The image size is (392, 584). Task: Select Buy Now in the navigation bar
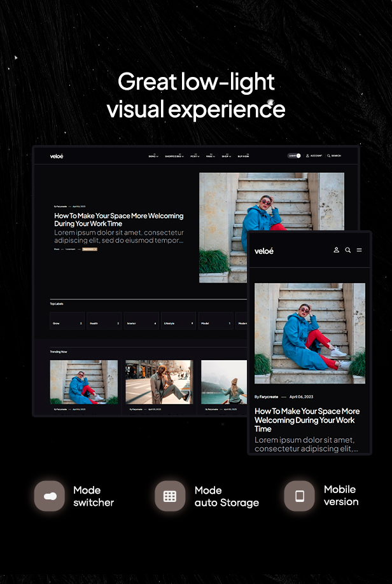pos(243,156)
